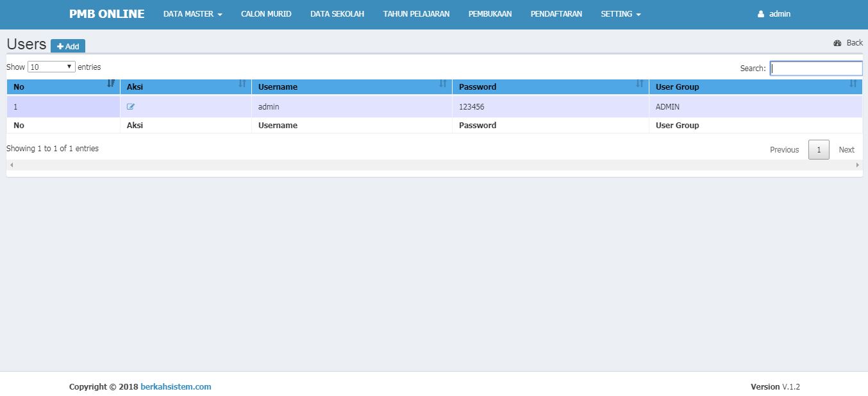Screen dimensions: 868x396
Task: Open the Calon Murid menu item
Action: point(266,14)
